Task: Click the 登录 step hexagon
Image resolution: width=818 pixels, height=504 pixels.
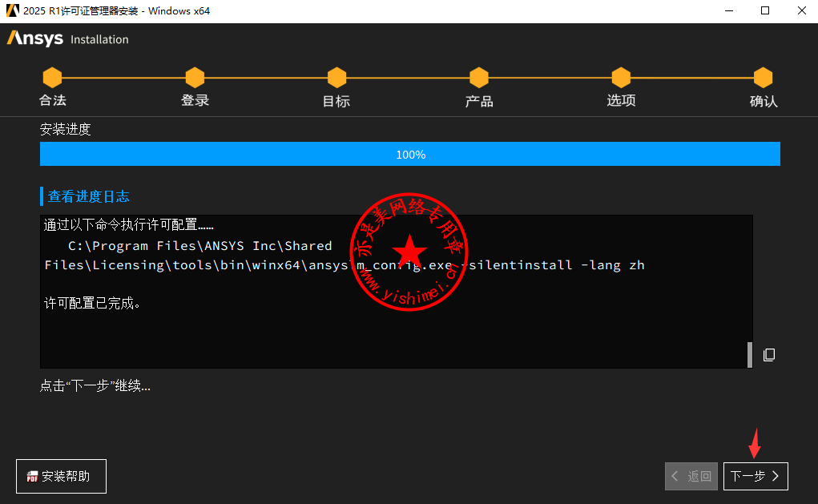Action: (x=195, y=78)
